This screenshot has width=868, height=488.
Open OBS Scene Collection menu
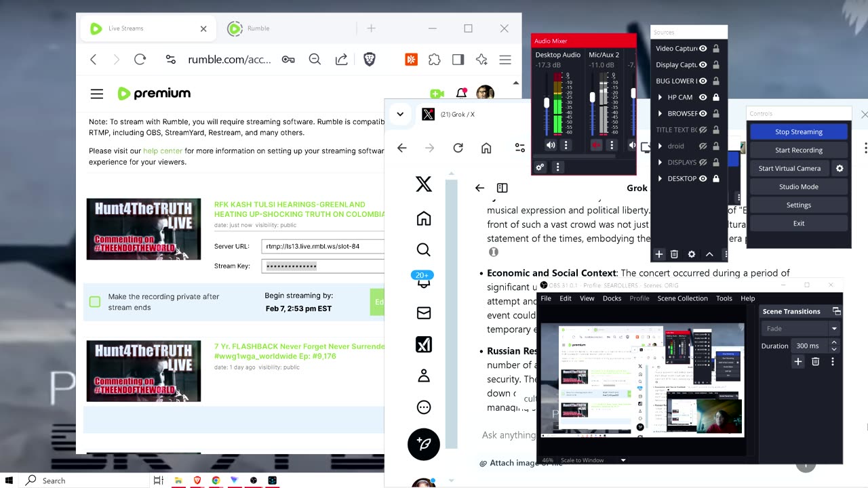(x=682, y=298)
